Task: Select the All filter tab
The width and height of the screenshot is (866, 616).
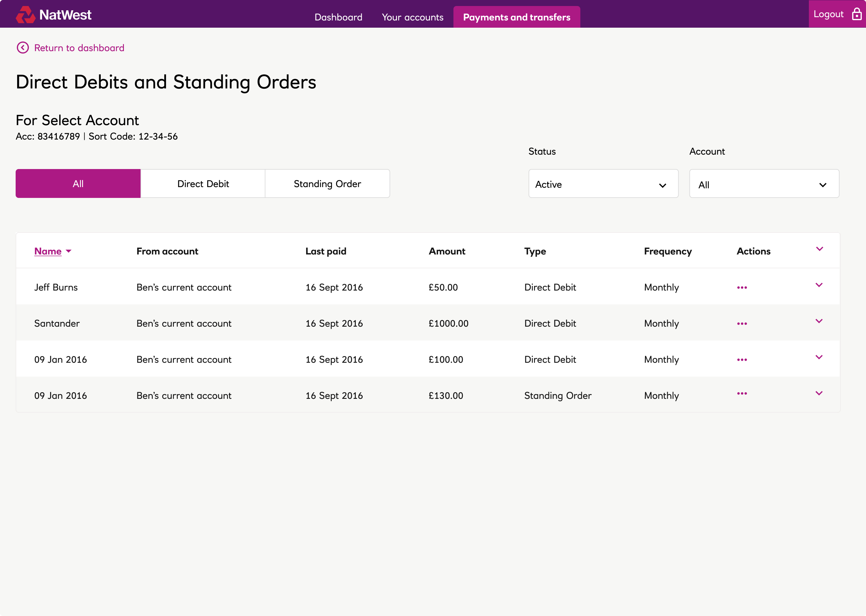Action: pyautogui.click(x=78, y=183)
